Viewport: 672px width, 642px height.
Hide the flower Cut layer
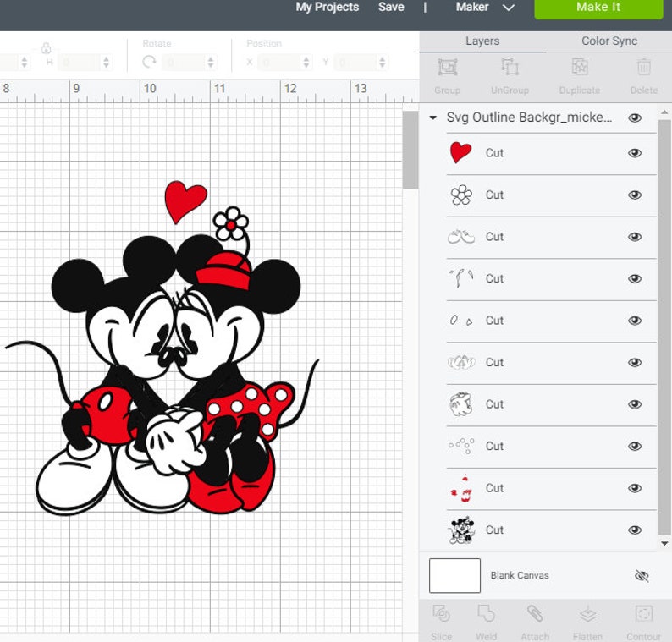(x=635, y=195)
